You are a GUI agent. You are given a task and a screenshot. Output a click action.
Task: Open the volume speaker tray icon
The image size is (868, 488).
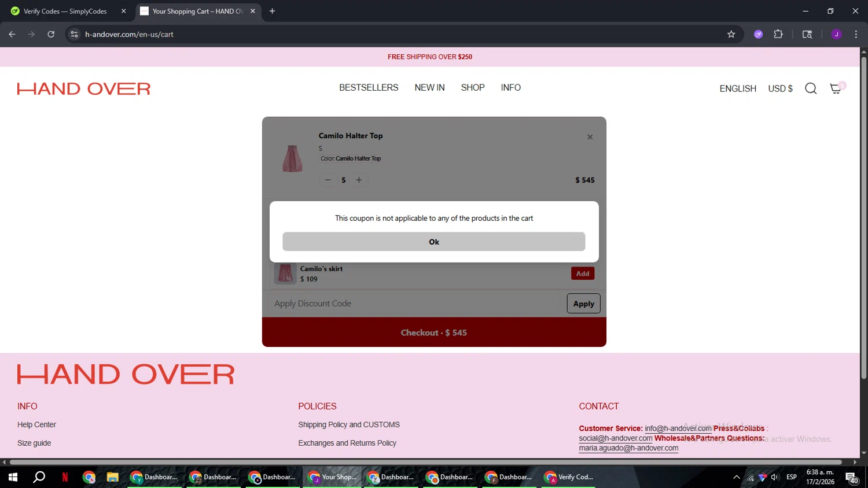pyautogui.click(x=775, y=477)
